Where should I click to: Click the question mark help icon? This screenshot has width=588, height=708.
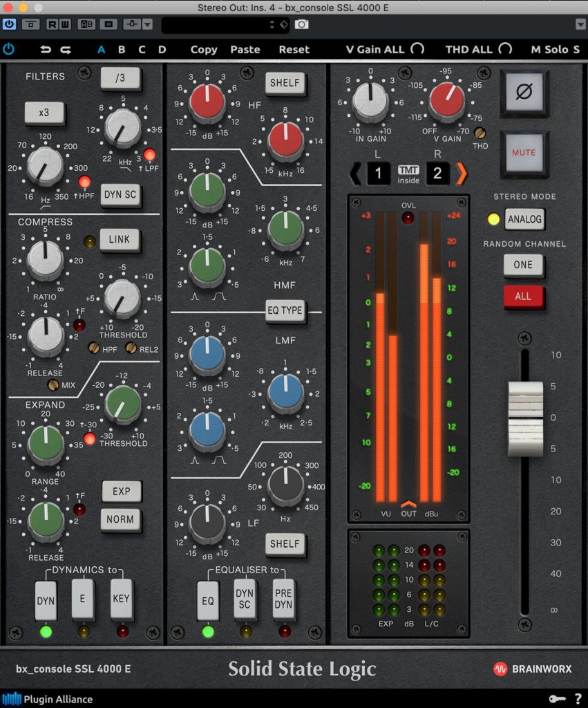pyautogui.click(x=578, y=698)
